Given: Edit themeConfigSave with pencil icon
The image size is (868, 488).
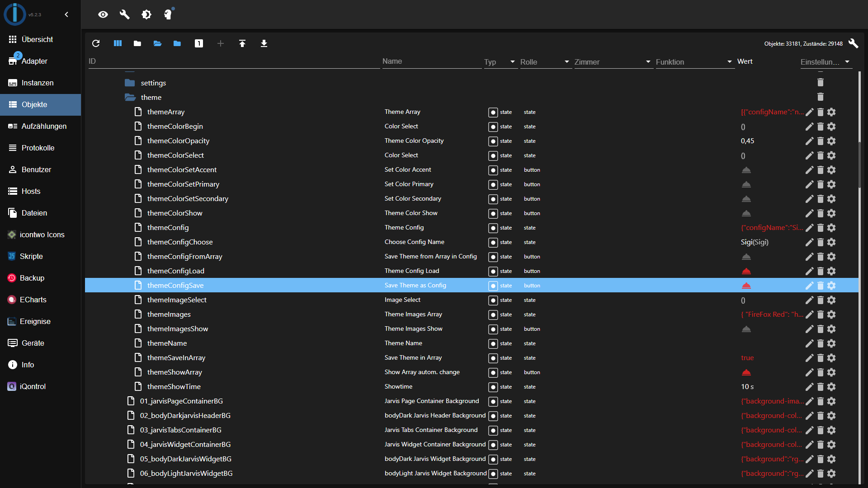Looking at the screenshot, I should tap(809, 286).
